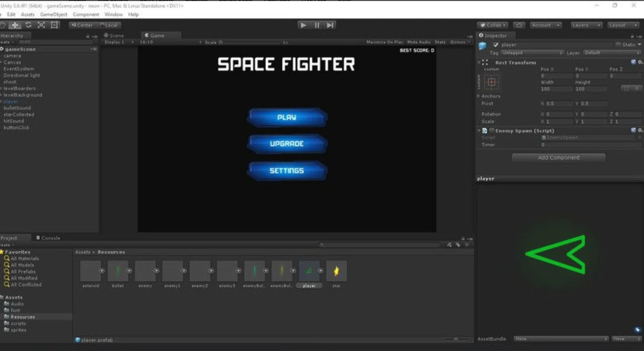644x351 pixels.
Task: Click search by type icon in Project panel
Action: point(449,245)
